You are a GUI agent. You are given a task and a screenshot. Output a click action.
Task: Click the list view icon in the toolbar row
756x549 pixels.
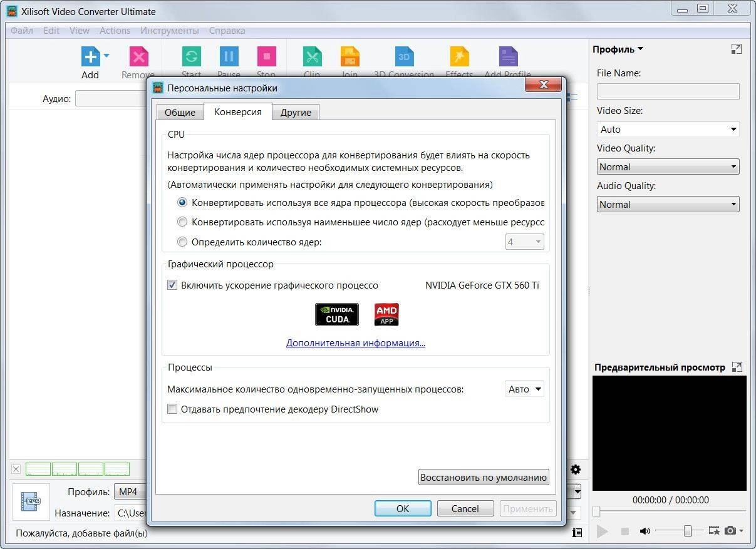[x=572, y=98]
